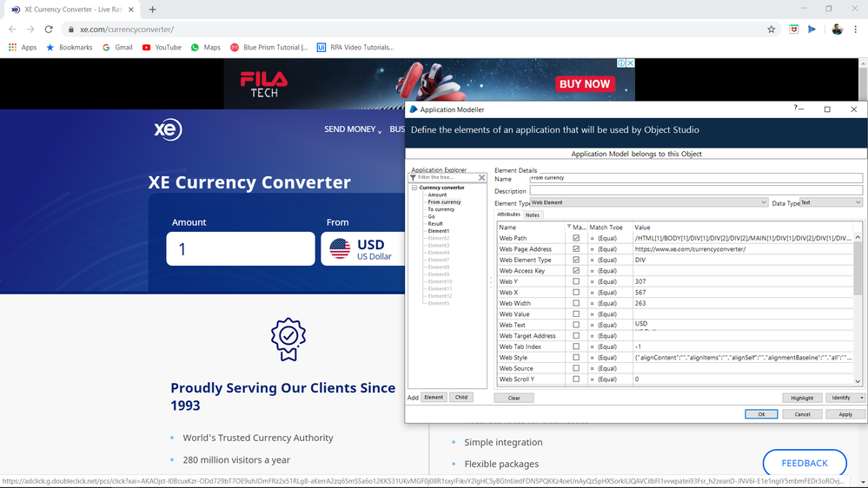Click the ad info icon on banner
The image size is (868, 488).
[x=621, y=63]
